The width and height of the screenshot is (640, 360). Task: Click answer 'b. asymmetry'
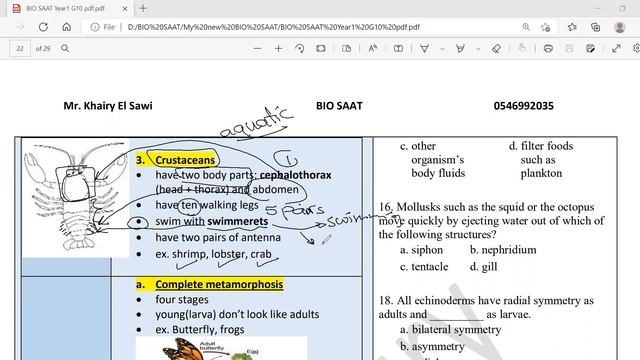pyautogui.click(x=432, y=347)
